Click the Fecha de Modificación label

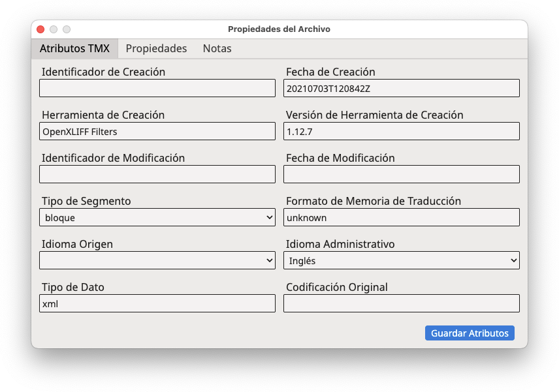340,158
